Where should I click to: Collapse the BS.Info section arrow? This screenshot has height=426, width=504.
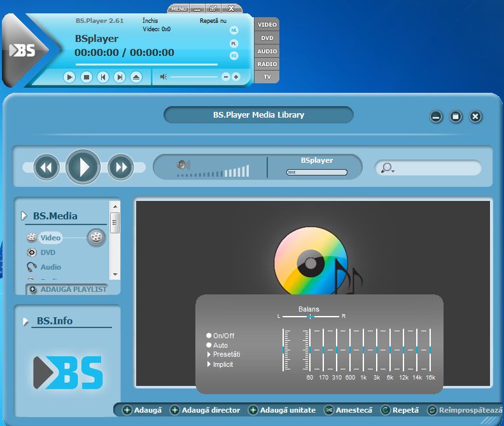click(25, 321)
